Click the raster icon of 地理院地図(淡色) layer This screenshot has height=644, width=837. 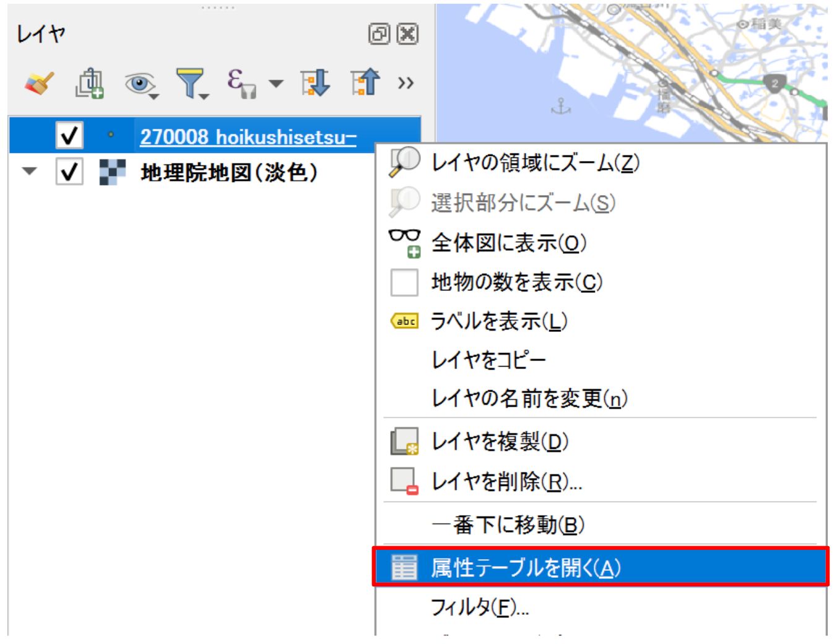[113, 172]
